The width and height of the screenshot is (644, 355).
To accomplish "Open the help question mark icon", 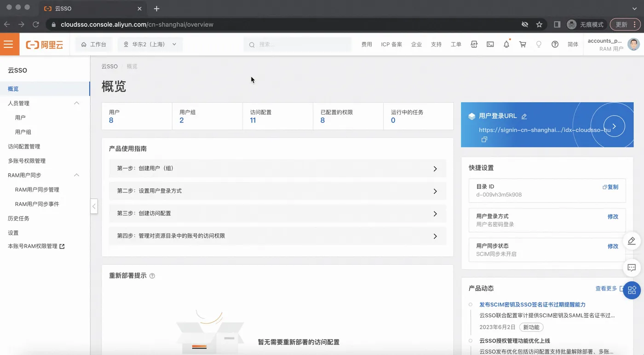I will pyautogui.click(x=555, y=44).
